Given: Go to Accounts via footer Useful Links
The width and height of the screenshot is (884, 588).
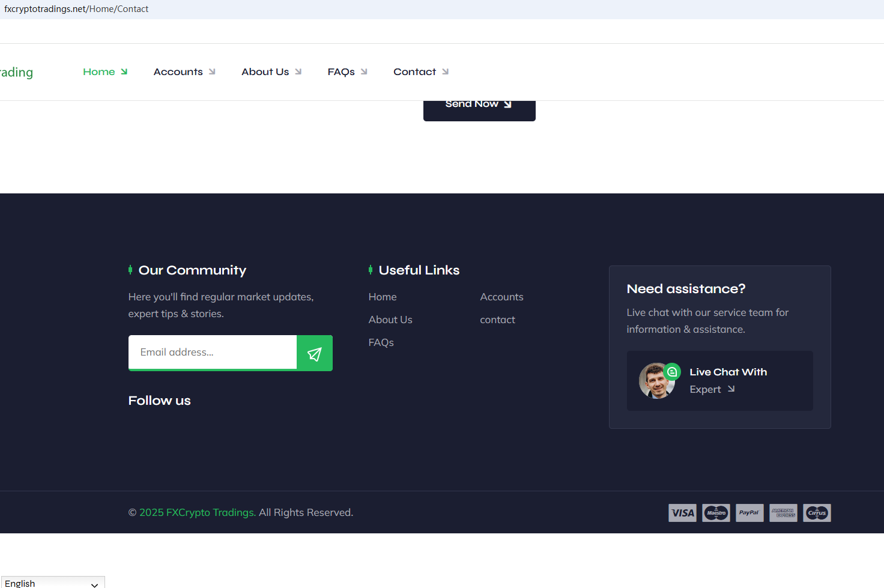Looking at the screenshot, I should coord(501,297).
